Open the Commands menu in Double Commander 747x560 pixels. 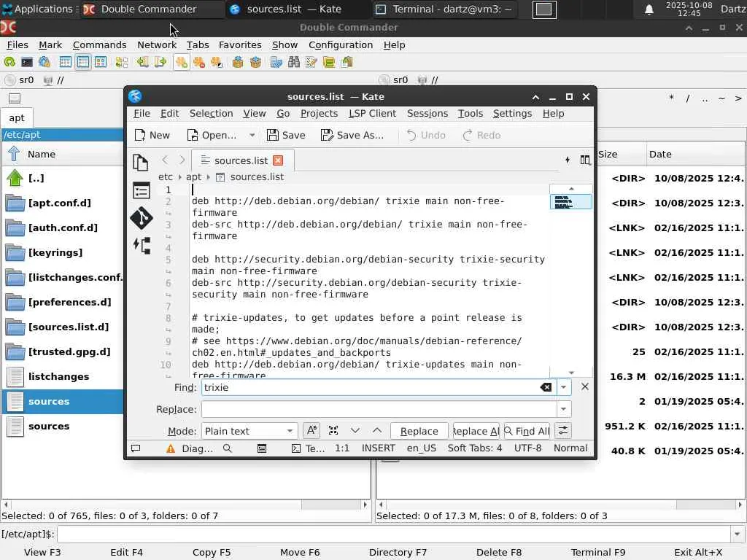pyautogui.click(x=99, y=44)
